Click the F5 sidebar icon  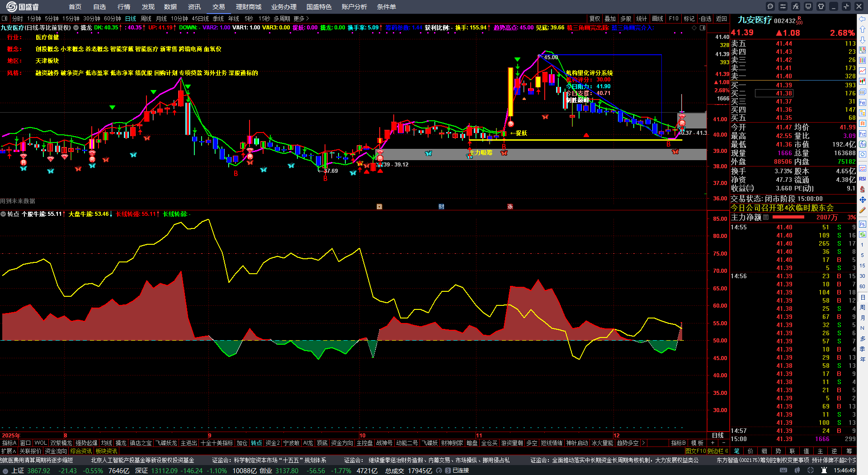coord(863,224)
